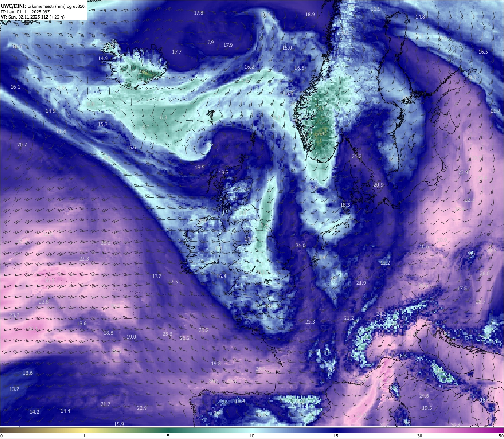The height and width of the screenshot is (439, 504).
Task: Click the map value 25.2
Action: [204, 330]
